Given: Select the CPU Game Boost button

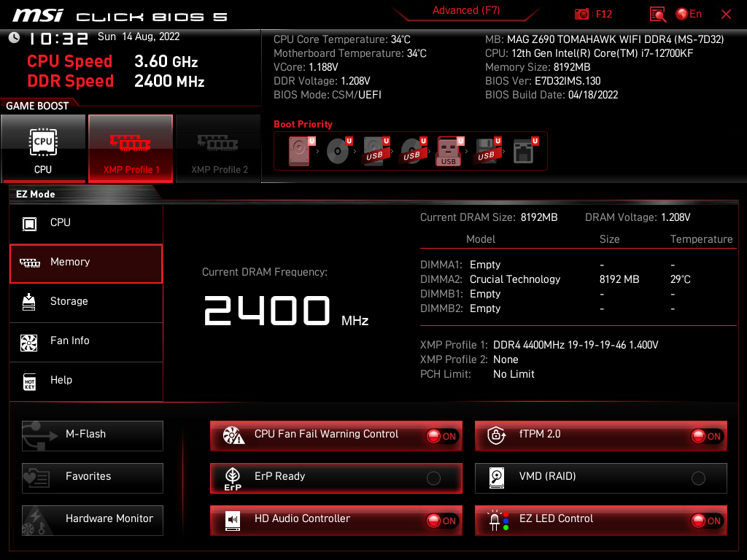Looking at the screenshot, I should pos(43,149).
